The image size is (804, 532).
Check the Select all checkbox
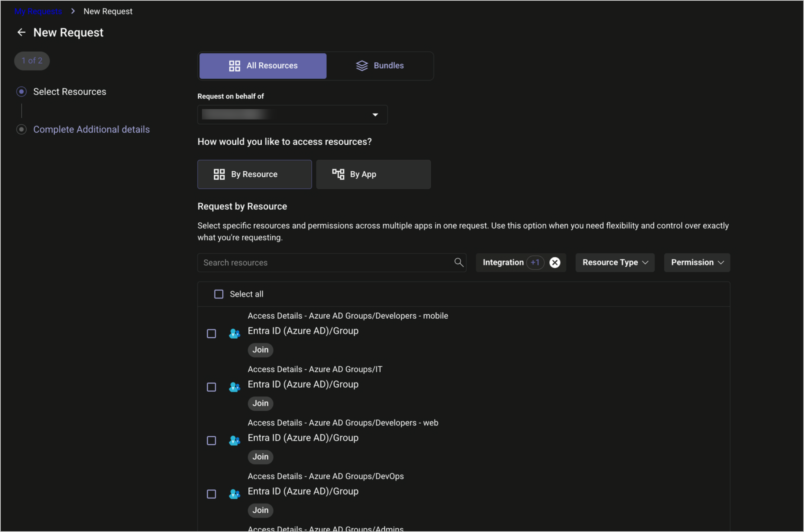click(219, 294)
